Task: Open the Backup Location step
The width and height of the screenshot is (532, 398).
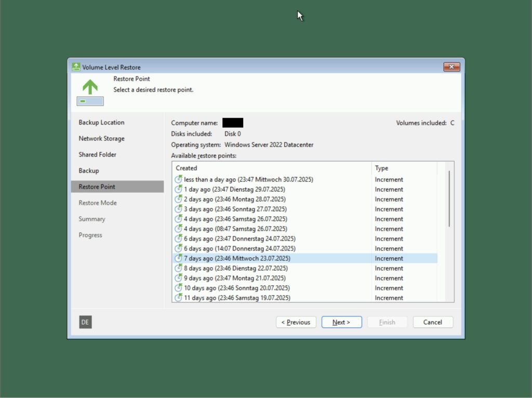Action: coord(101,122)
